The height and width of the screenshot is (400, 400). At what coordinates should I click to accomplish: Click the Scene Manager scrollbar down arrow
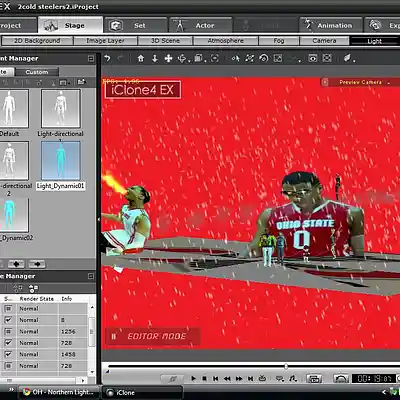tap(92, 372)
